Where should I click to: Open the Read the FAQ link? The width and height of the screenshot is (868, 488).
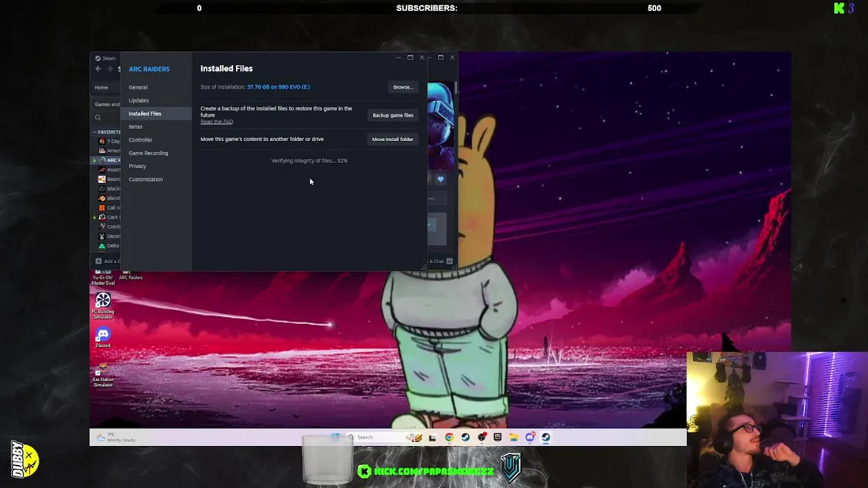click(x=216, y=122)
